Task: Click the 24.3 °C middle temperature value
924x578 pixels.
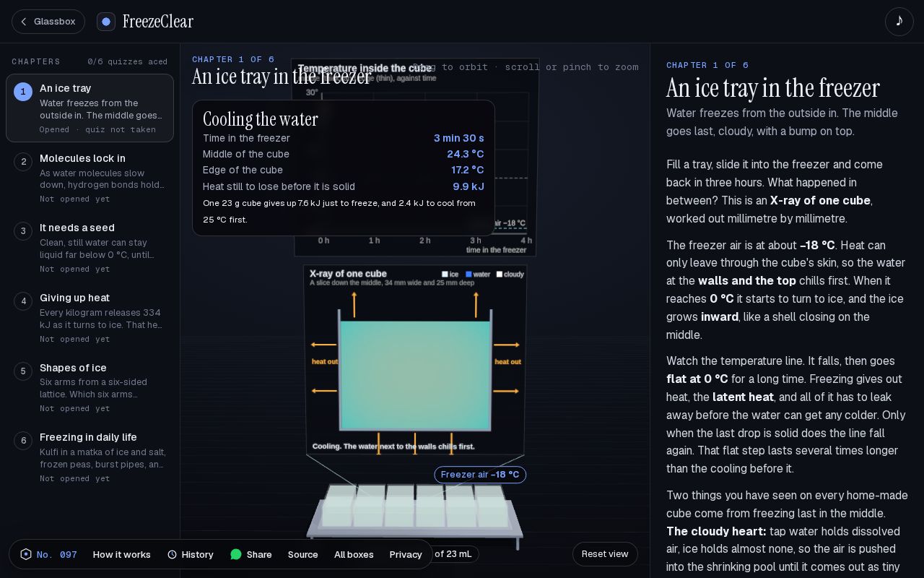Action: click(466, 154)
